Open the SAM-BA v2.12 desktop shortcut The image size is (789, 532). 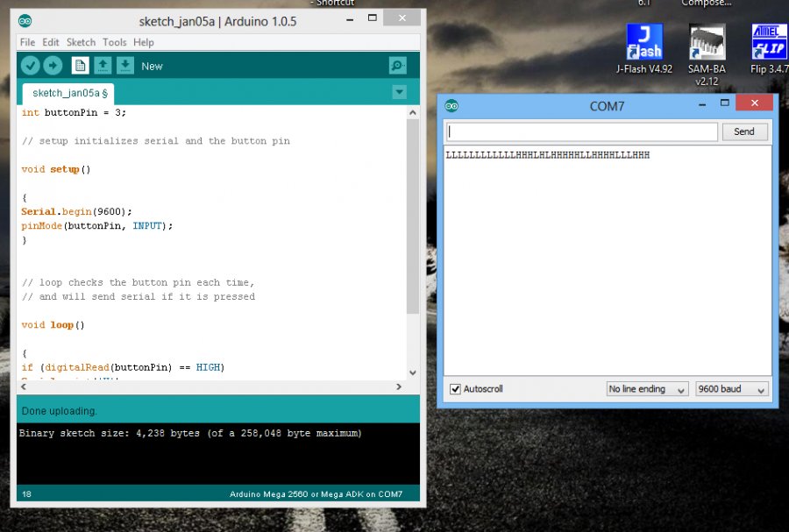tap(707, 55)
